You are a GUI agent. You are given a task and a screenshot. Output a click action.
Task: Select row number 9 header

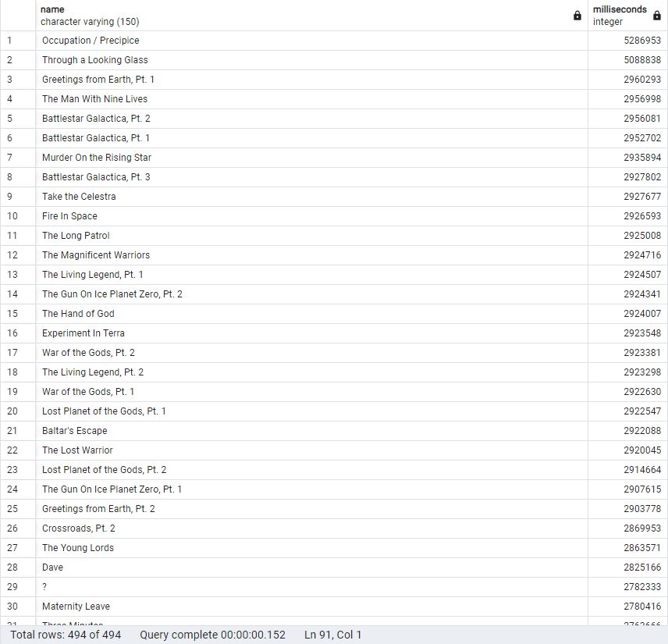pyautogui.click(x=18, y=197)
